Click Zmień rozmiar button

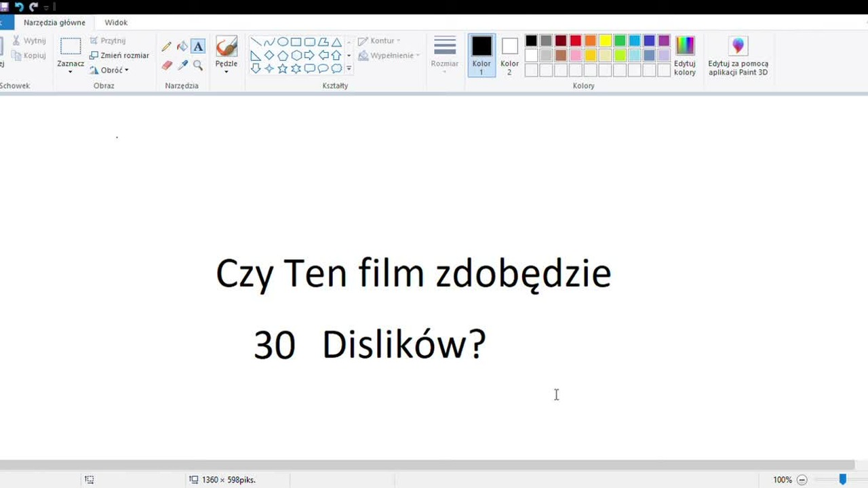point(119,56)
